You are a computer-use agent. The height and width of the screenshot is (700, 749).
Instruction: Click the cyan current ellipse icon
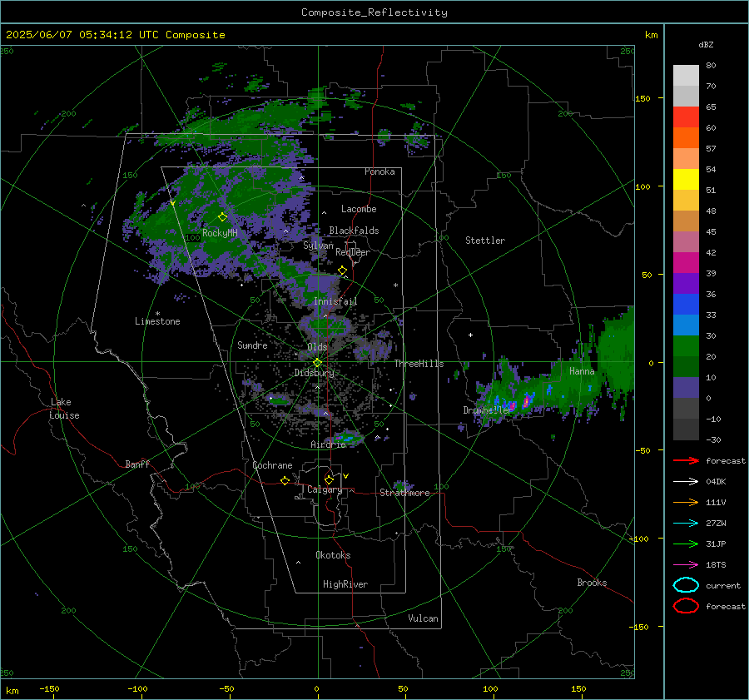tap(686, 585)
